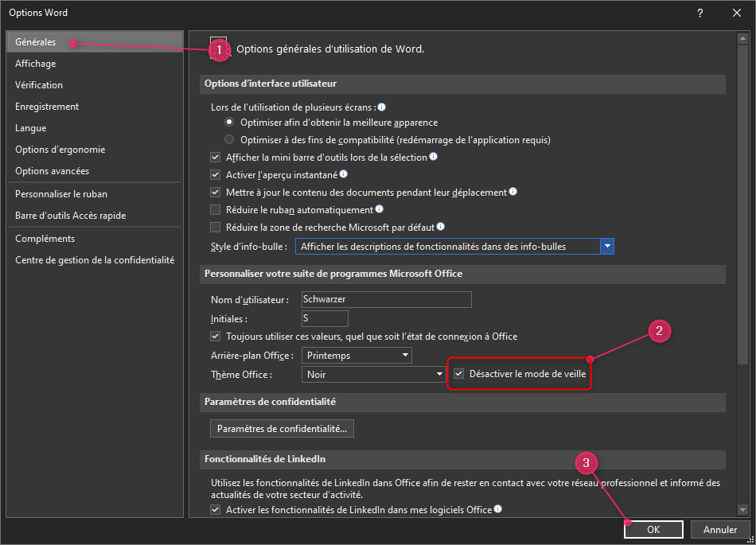Image resolution: width=756 pixels, height=545 pixels.
Task: Click info icon beside LinkedIn features option
Action: (x=498, y=509)
